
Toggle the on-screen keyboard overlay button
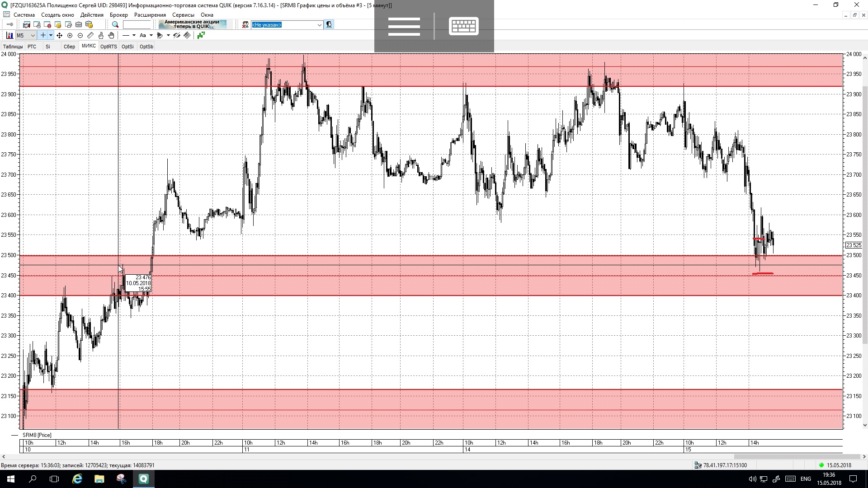point(463,26)
